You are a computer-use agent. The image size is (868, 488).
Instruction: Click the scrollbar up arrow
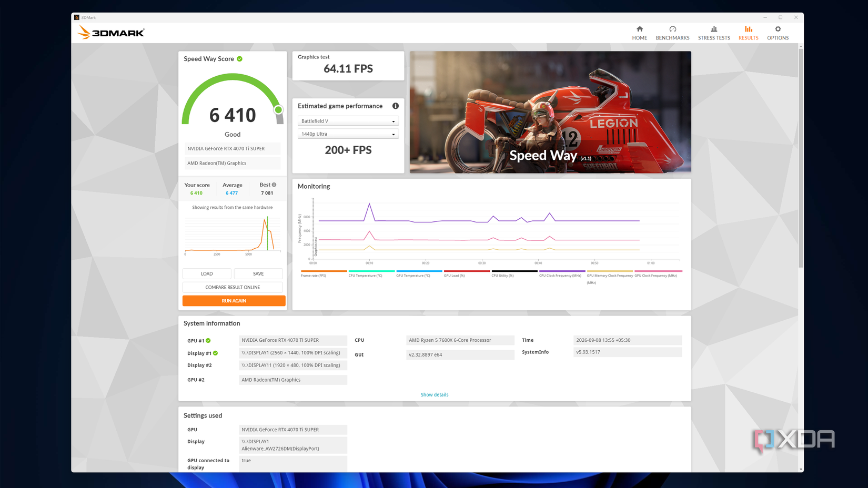click(801, 46)
